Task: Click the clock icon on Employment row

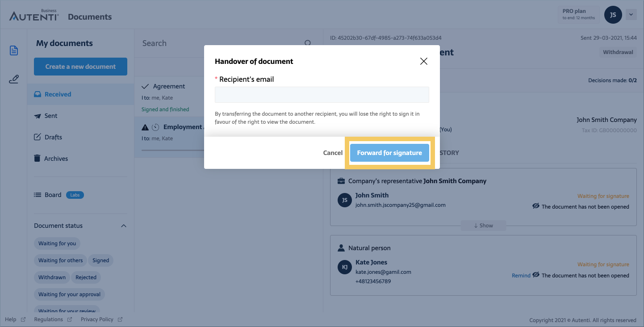Action: point(155,127)
